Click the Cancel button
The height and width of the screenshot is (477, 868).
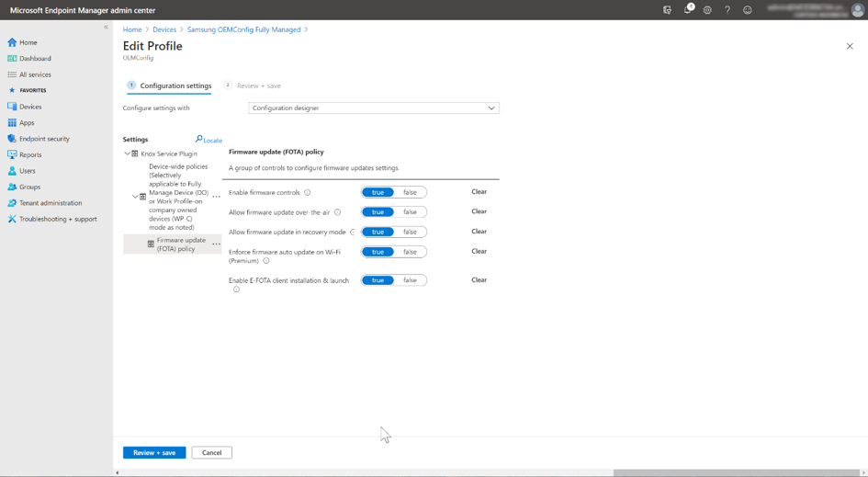[x=211, y=452]
